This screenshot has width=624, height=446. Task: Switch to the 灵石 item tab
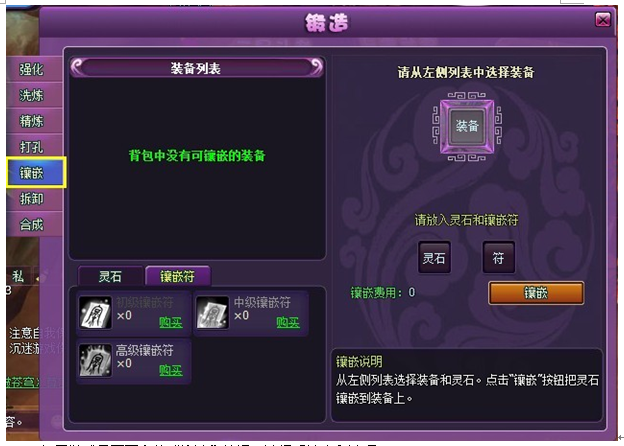(110, 276)
